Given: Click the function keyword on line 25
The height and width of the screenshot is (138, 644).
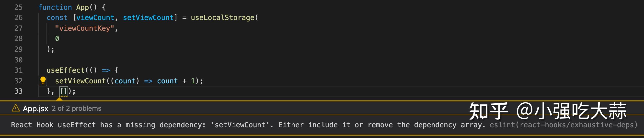Looking at the screenshot, I should 55,7.
